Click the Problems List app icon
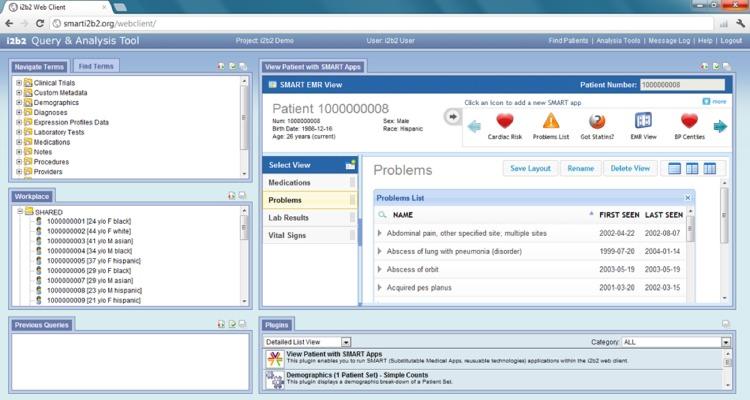 point(551,121)
